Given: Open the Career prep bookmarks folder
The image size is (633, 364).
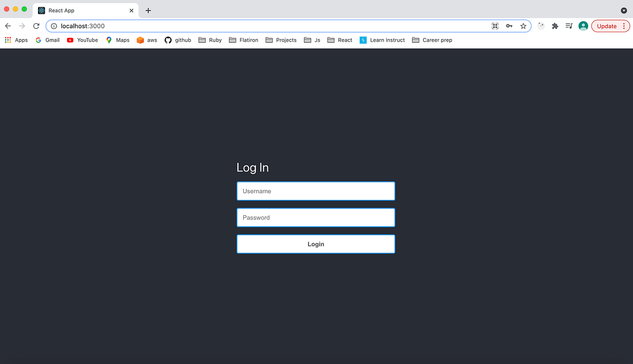Looking at the screenshot, I should (432, 40).
